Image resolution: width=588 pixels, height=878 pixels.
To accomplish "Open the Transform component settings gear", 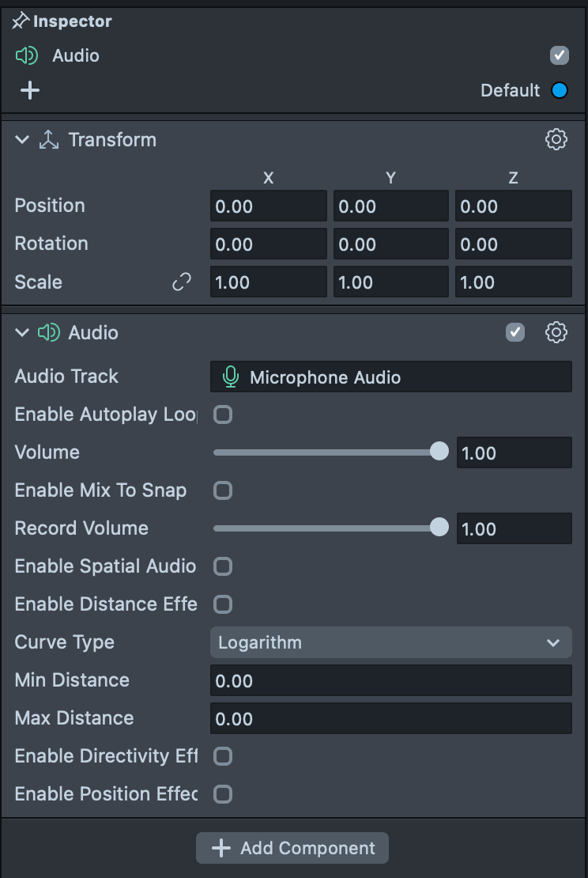I will tap(556, 140).
